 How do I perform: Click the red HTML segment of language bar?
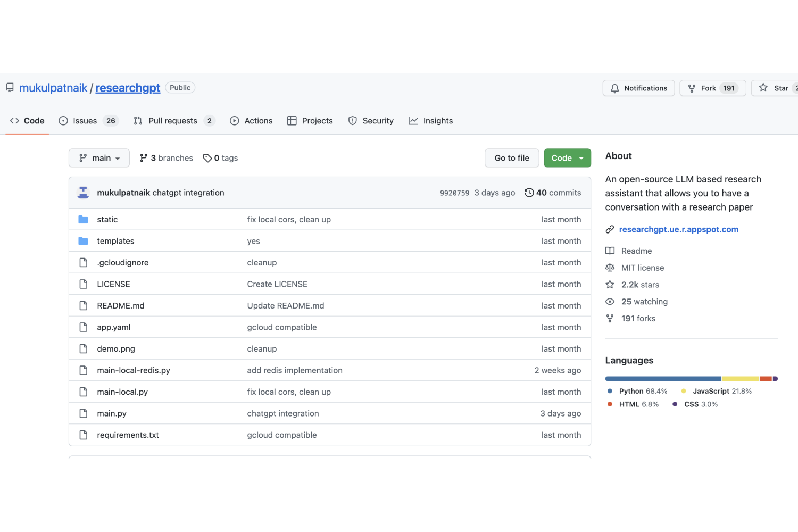pos(766,379)
